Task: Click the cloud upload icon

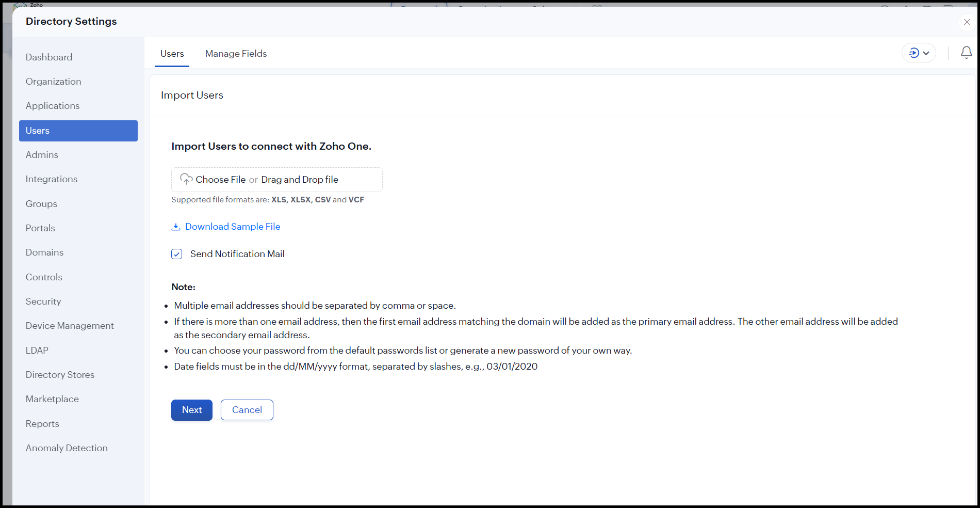Action: pos(186,179)
